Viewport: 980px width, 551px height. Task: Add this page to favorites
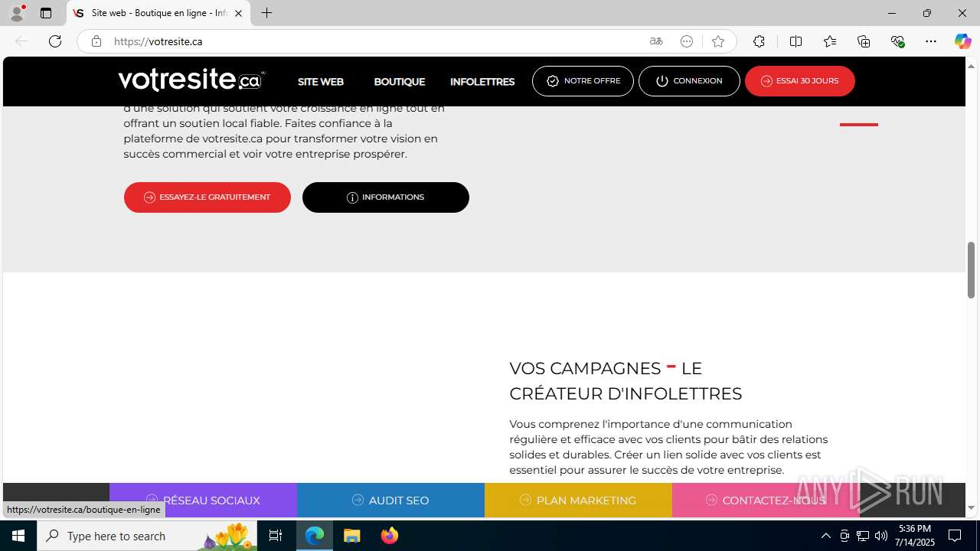pyautogui.click(x=718, y=41)
